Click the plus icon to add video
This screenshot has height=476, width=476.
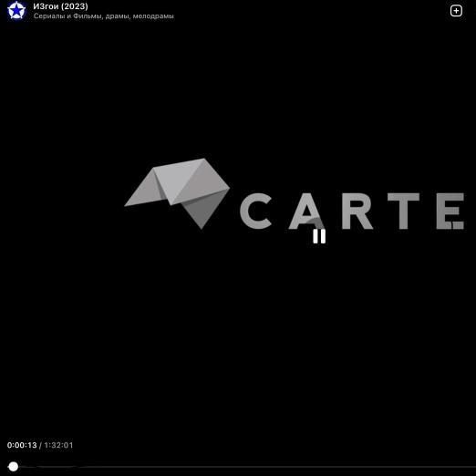tap(456, 11)
